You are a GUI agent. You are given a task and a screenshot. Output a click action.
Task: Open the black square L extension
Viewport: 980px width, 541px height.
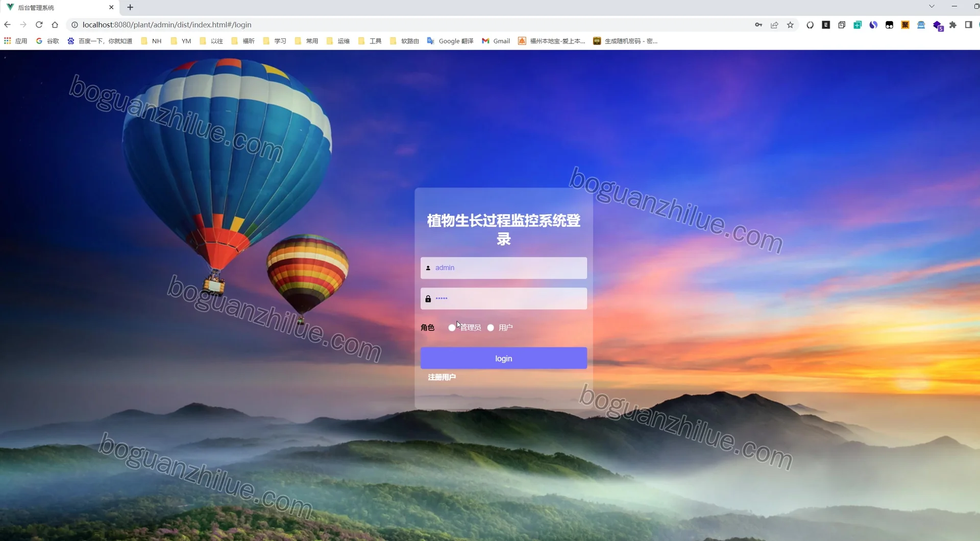point(826,25)
